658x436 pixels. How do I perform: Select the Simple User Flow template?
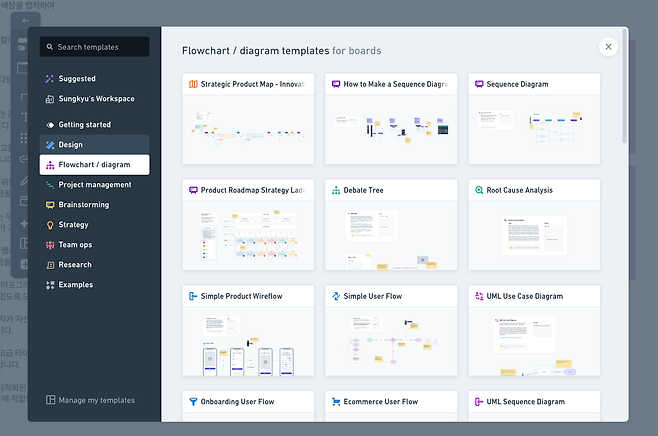(391, 331)
